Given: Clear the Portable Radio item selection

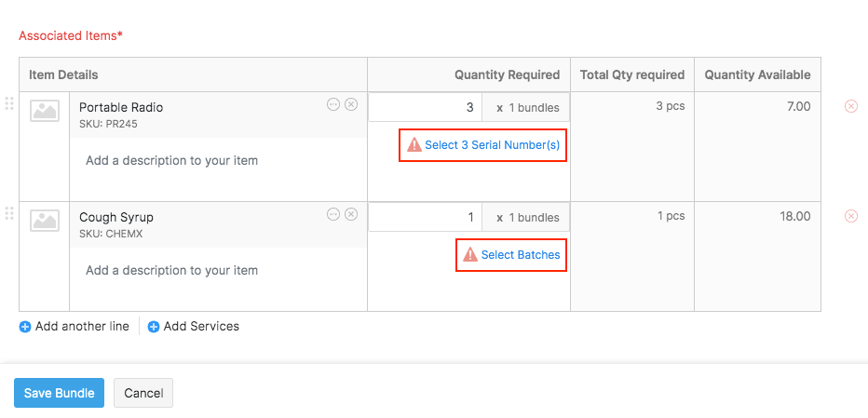Looking at the screenshot, I should (x=351, y=105).
